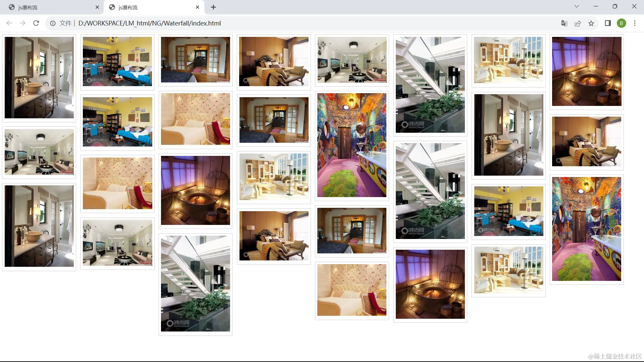Reload the current page
This screenshot has height=362, width=644.
pyautogui.click(x=36, y=23)
